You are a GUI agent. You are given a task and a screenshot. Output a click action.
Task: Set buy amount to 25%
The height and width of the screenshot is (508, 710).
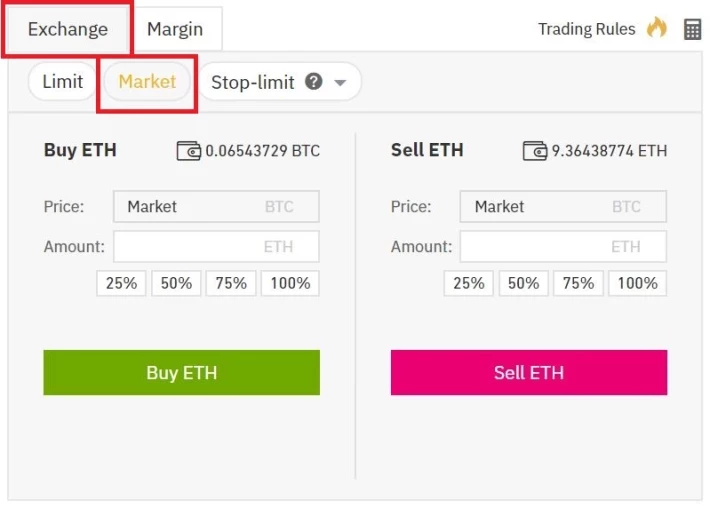point(121,283)
